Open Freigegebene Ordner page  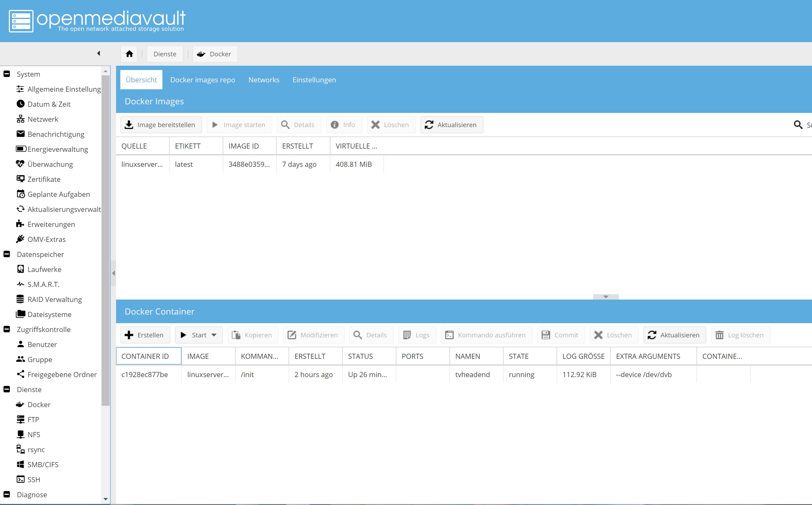pos(56,375)
